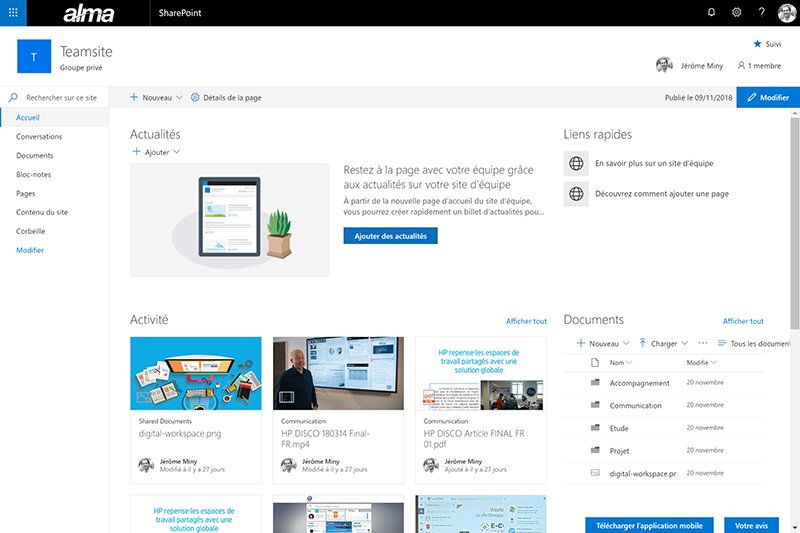800x533 pixels.
Task: Open the notifications bell
Action: tap(711, 13)
